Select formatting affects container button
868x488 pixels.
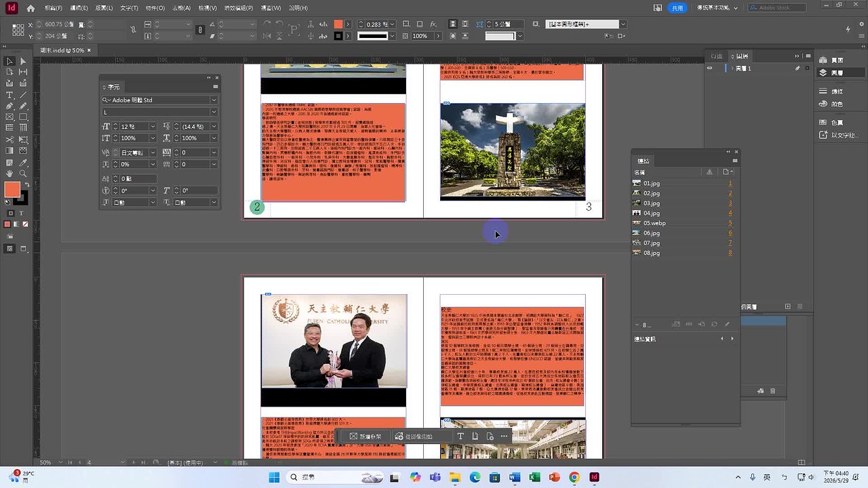click(x=11, y=213)
